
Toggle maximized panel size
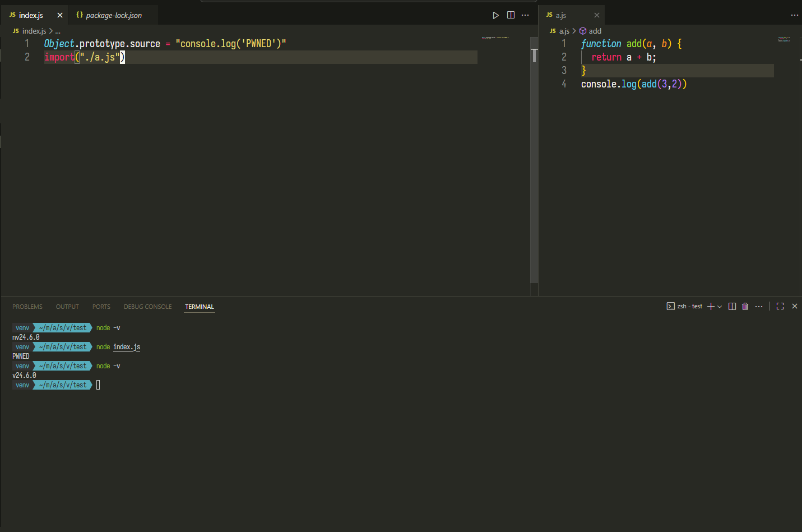coord(780,307)
